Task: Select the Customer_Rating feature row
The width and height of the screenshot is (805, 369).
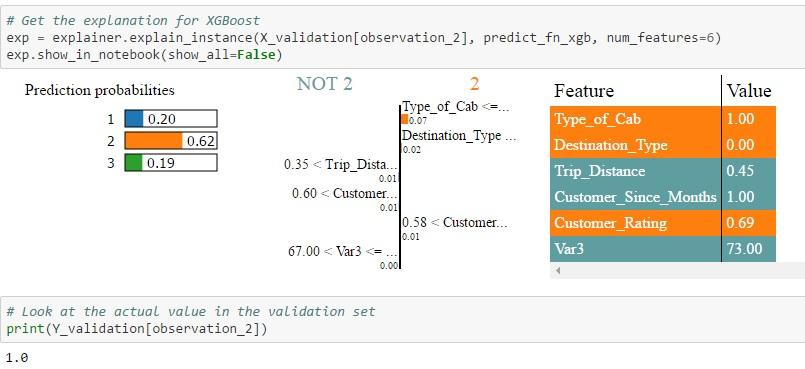Action: 663,223
